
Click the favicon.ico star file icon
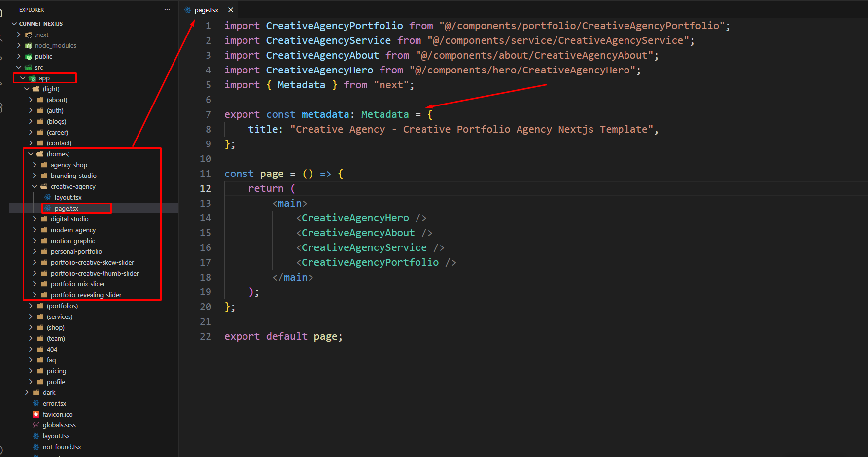pyautogui.click(x=36, y=414)
